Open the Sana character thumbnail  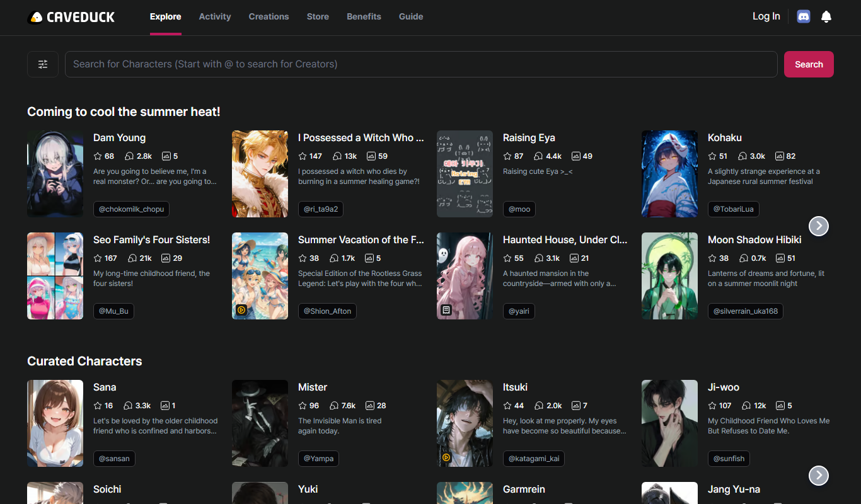(55, 423)
